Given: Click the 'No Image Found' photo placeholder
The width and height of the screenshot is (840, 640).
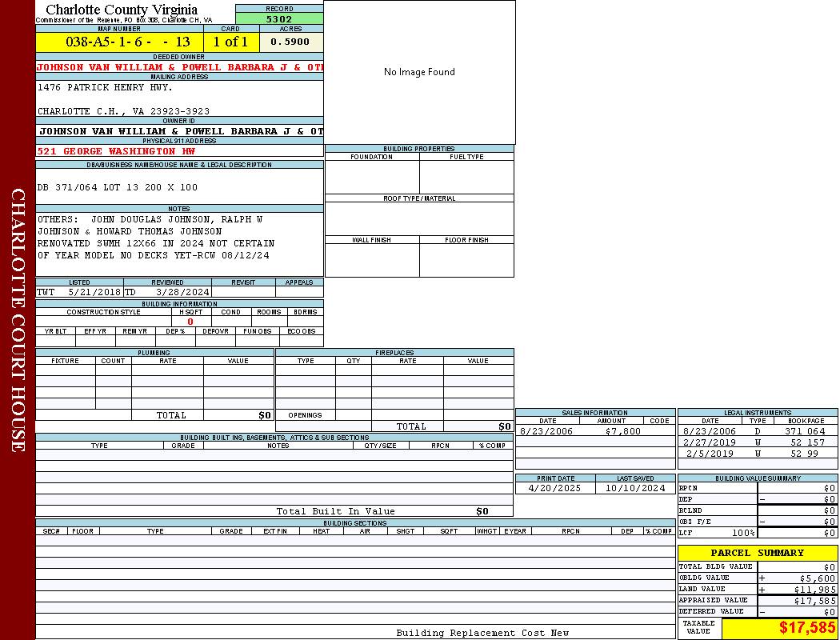Looking at the screenshot, I should pos(419,72).
